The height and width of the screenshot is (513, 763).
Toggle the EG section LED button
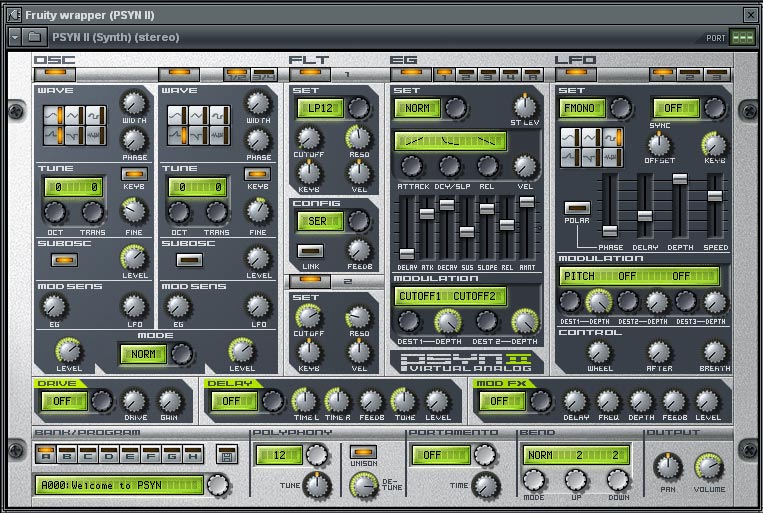point(411,74)
